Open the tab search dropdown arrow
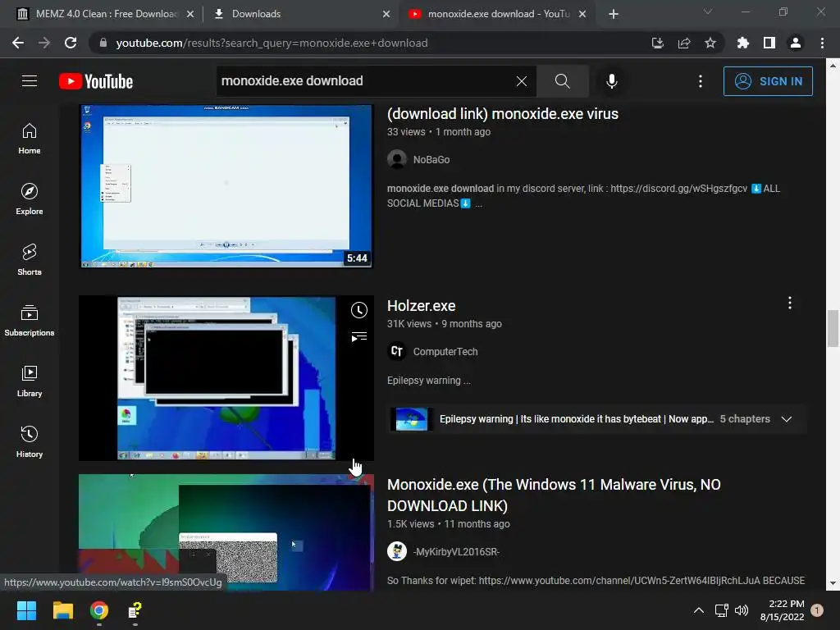The width and height of the screenshot is (840, 630). tap(708, 11)
